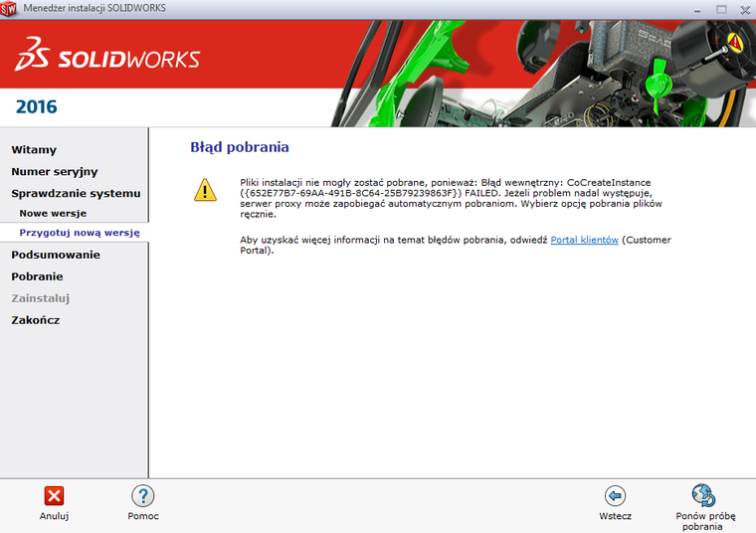Click the Błąd pobrania heading
Viewport: 756px width, 533px height.
[x=240, y=147]
